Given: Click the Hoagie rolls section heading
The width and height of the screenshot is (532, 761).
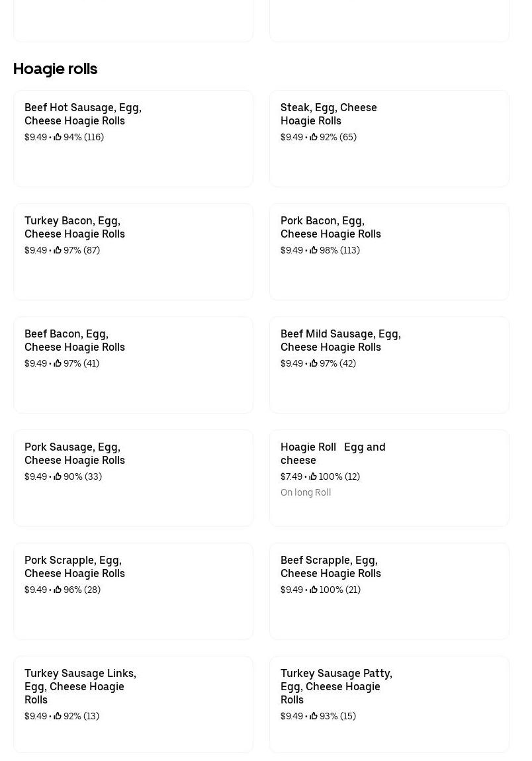Looking at the screenshot, I should tap(55, 69).
